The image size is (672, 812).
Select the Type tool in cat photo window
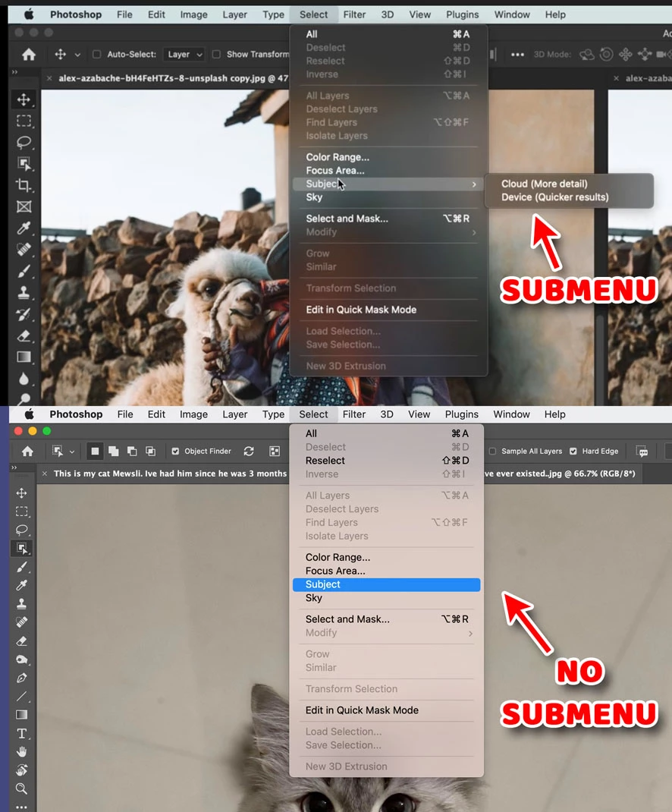tap(22, 733)
